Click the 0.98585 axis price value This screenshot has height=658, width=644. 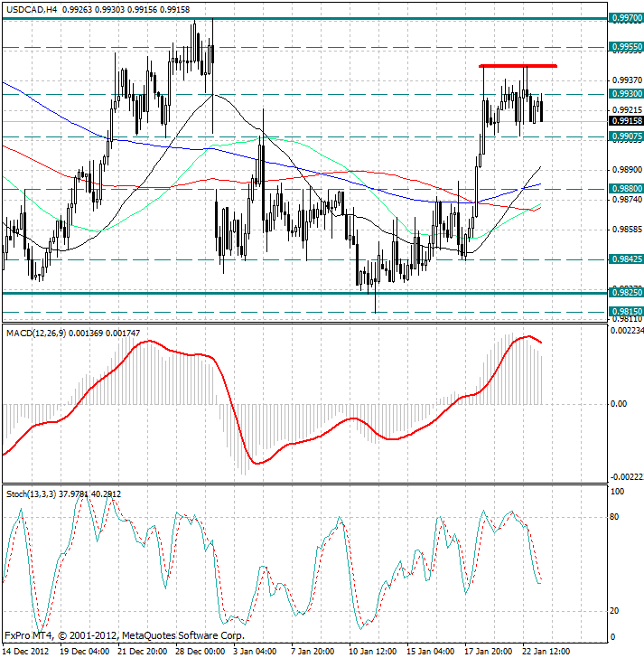(x=627, y=230)
